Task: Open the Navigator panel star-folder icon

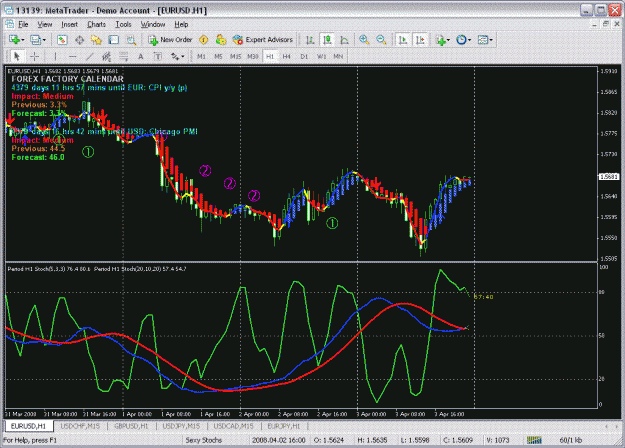Action: point(96,39)
